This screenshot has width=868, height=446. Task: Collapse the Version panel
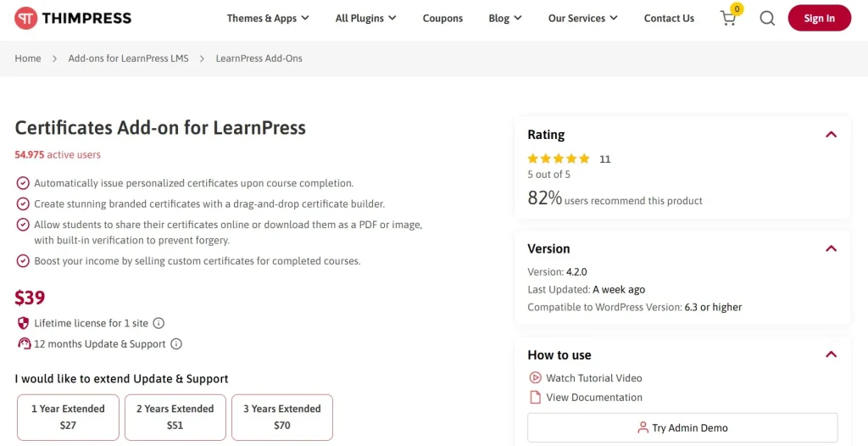831,248
